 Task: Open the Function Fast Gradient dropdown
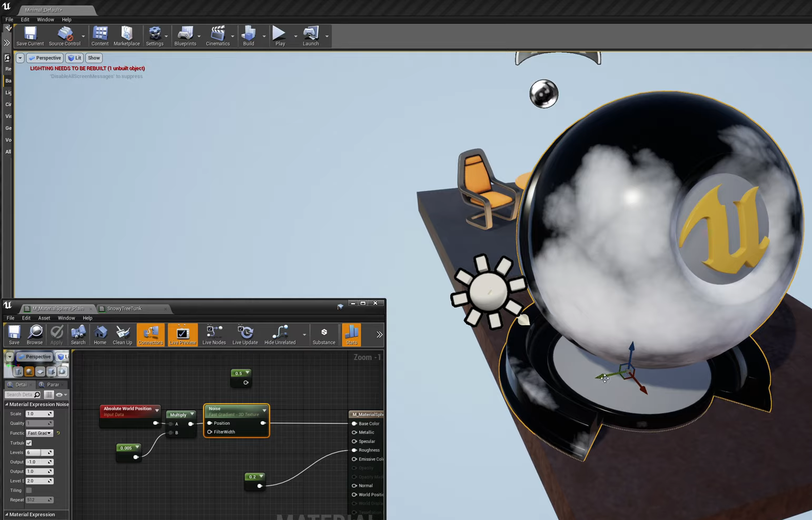click(x=39, y=433)
